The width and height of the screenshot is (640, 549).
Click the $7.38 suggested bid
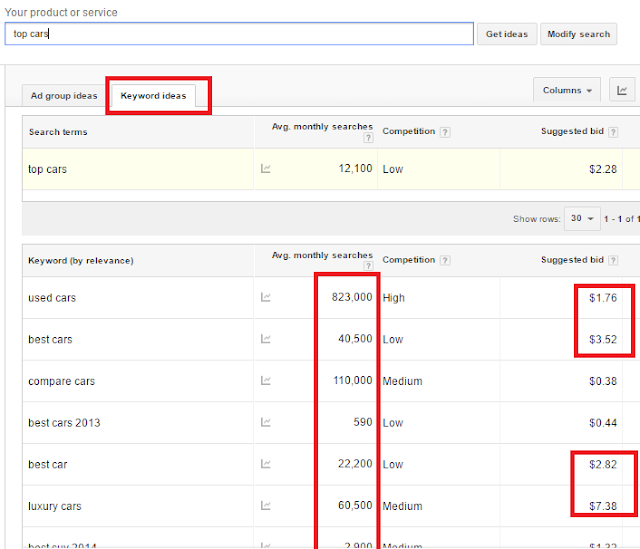pyautogui.click(x=603, y=506)
